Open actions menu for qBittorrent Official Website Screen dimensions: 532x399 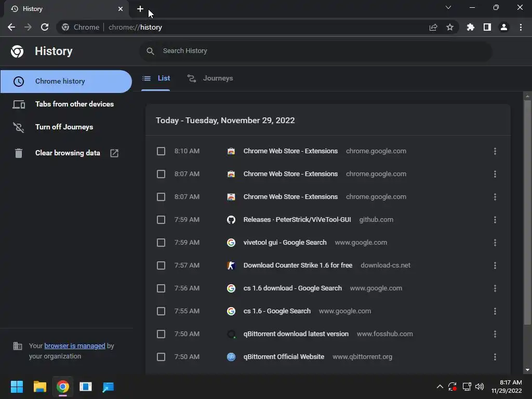click(495, 357)
